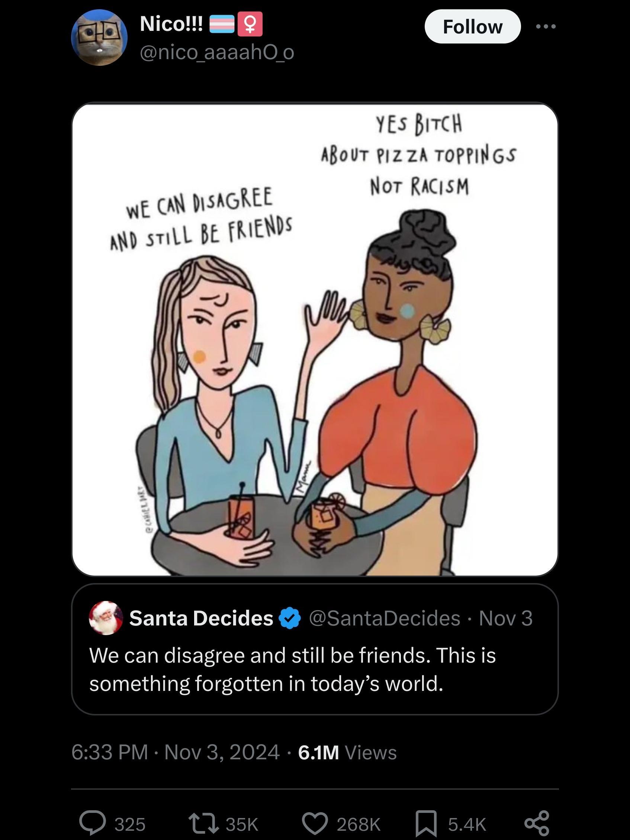Open the three-dot more options menu
This screenshot has width=630, height=840.
coord(546,26)
